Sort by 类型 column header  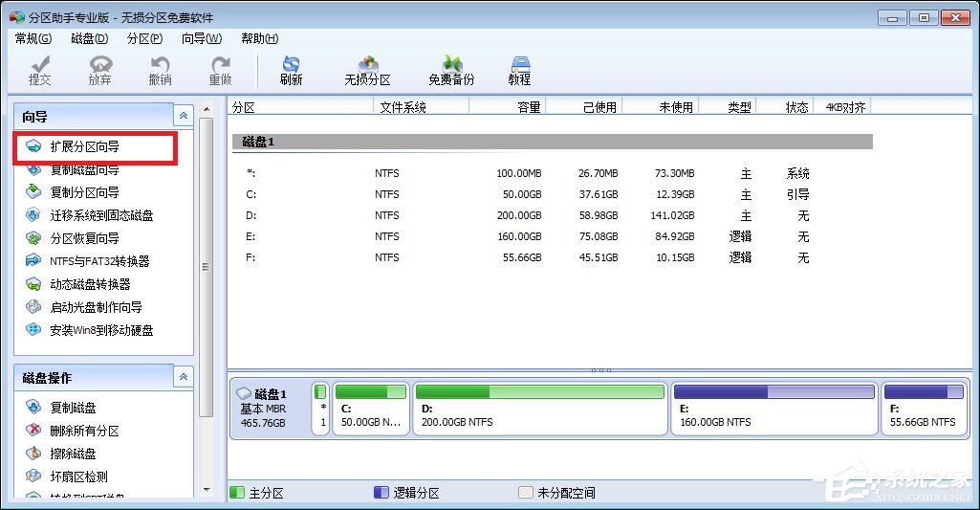tap(728, 107)
